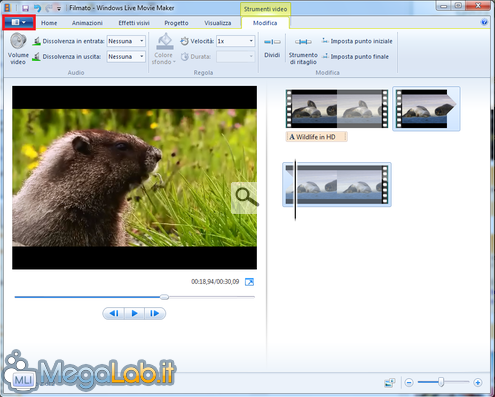
Task: Select the second clip thumbnail in top row
Action: point(426,109)
